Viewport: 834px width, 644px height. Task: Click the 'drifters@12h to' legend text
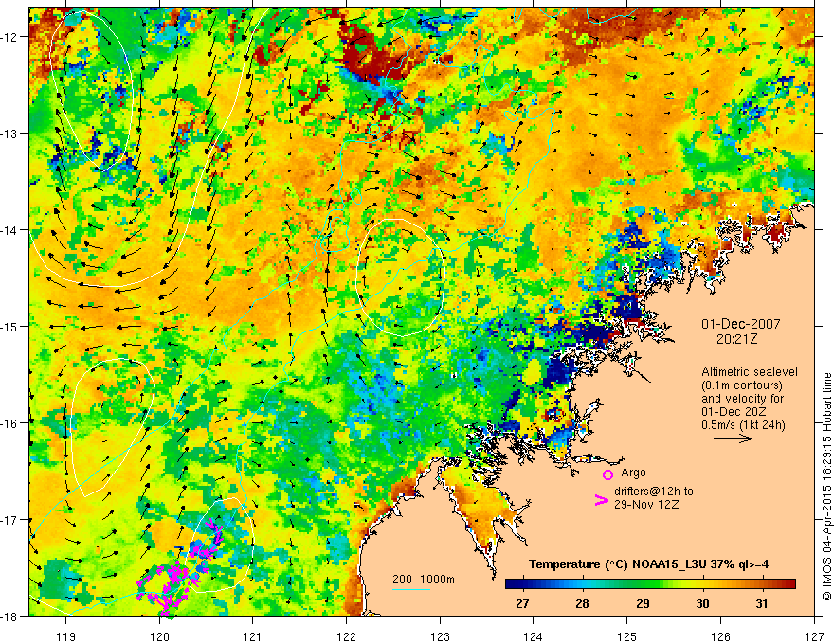tap(654, 491)
